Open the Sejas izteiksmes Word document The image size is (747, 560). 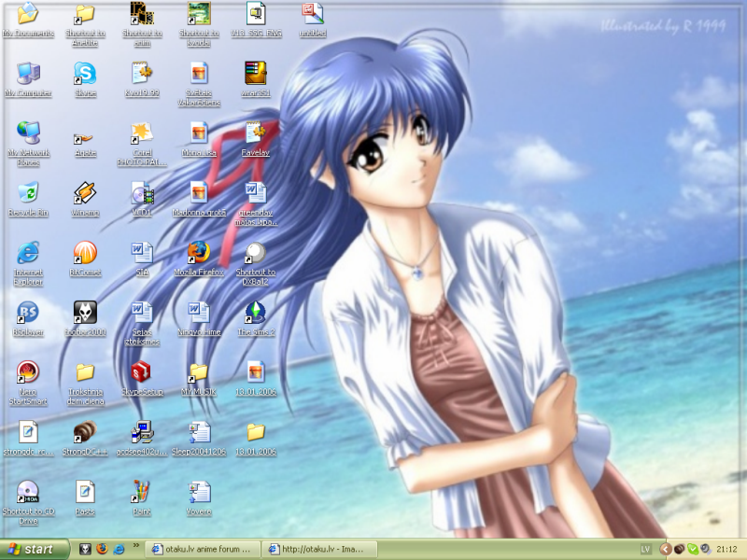(x=142, y=324)
